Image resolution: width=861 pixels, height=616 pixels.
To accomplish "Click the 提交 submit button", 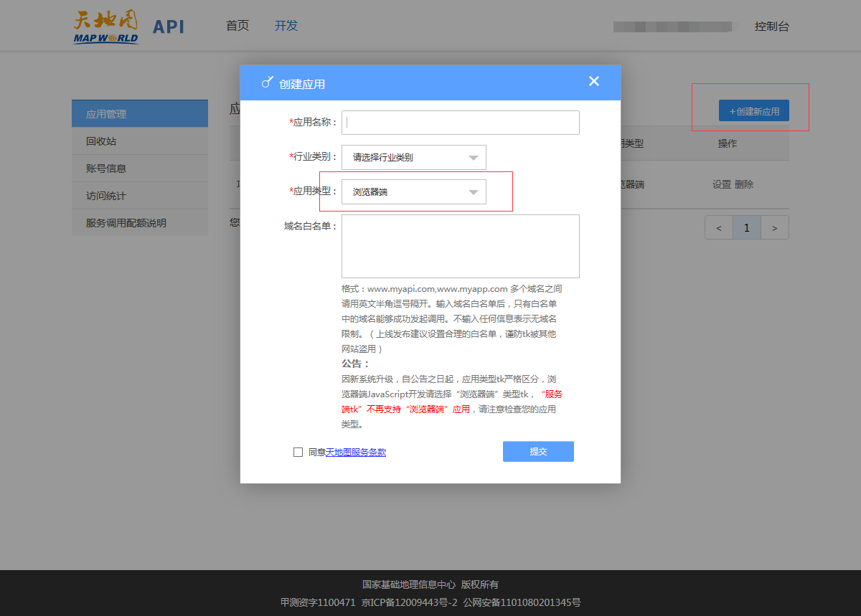I will coord(538,451).
